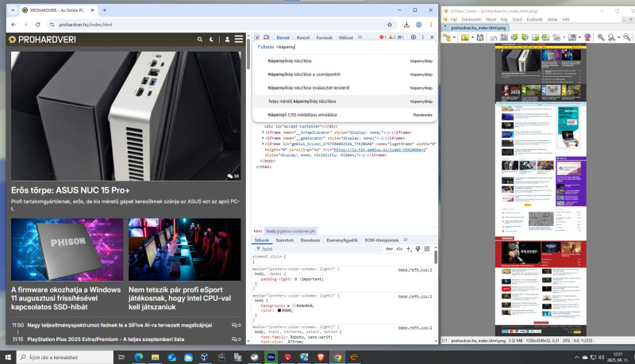Open the 11:50 SiFive AI news item

pos(120,325)
